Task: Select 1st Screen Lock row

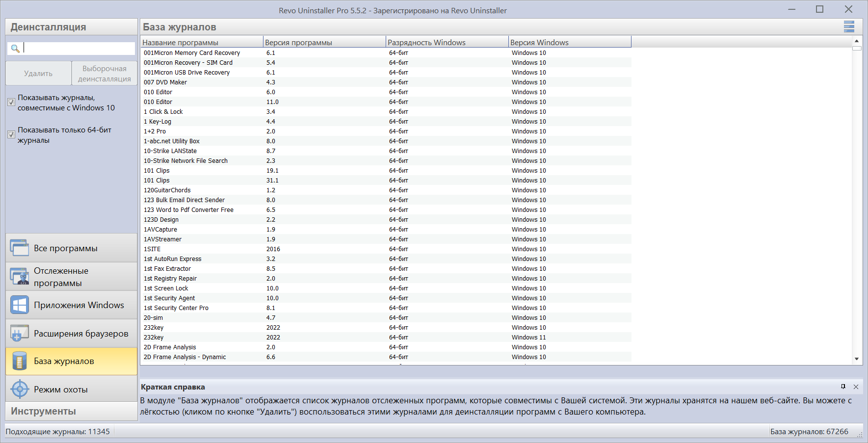Action: 386,288
